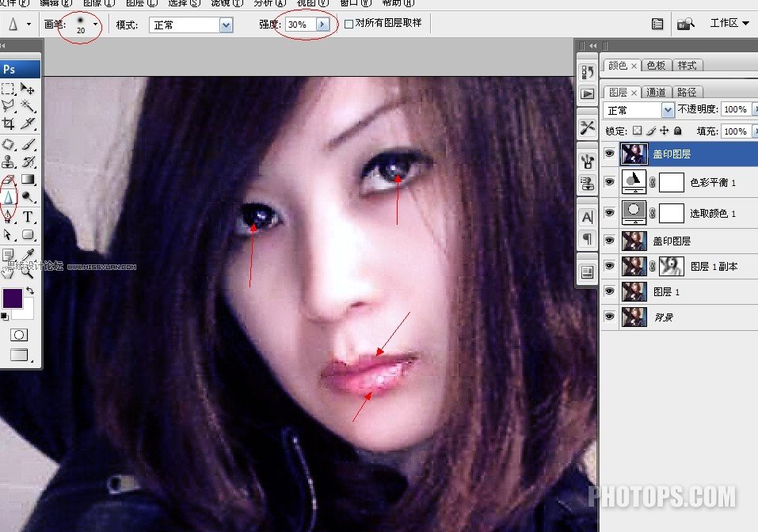This screenshot has width=758, height=532.
Task: Enable 对所有图层取样 checkbox
Action: coord(349,24)
